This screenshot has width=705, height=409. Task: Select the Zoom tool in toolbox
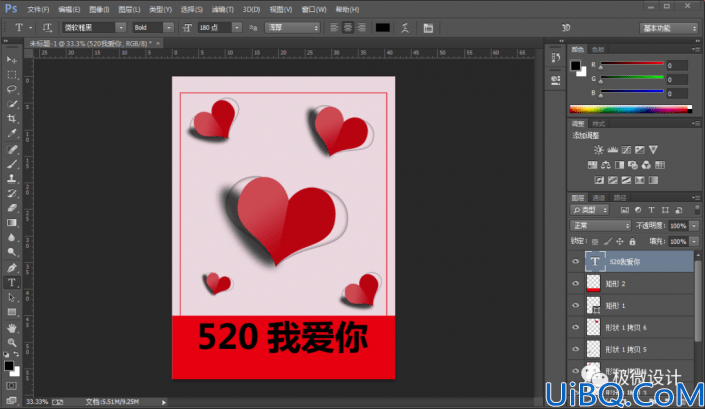pyautogui.click(x=12, y=342)
